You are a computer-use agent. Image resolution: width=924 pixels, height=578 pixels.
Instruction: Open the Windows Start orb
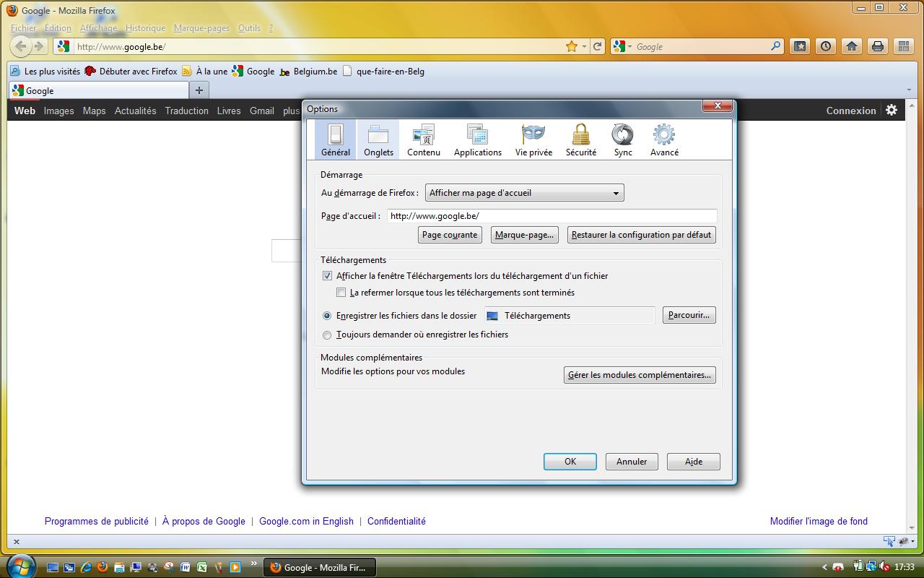point(20,566)
